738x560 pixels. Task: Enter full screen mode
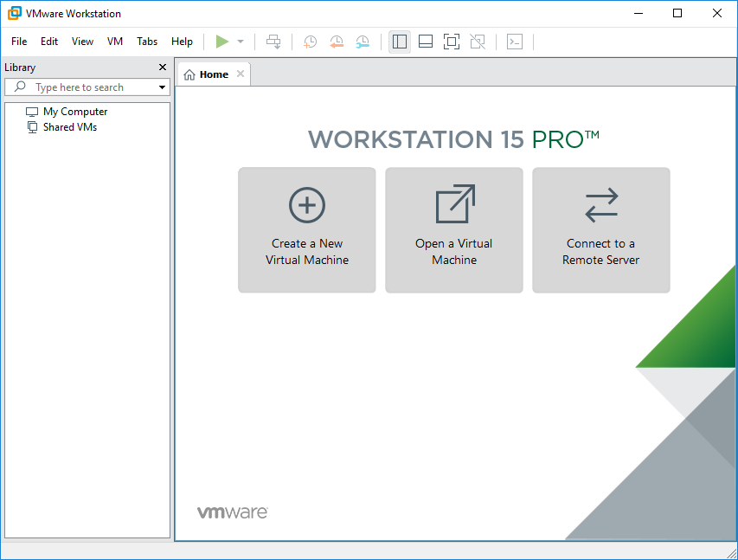(451, 41)
